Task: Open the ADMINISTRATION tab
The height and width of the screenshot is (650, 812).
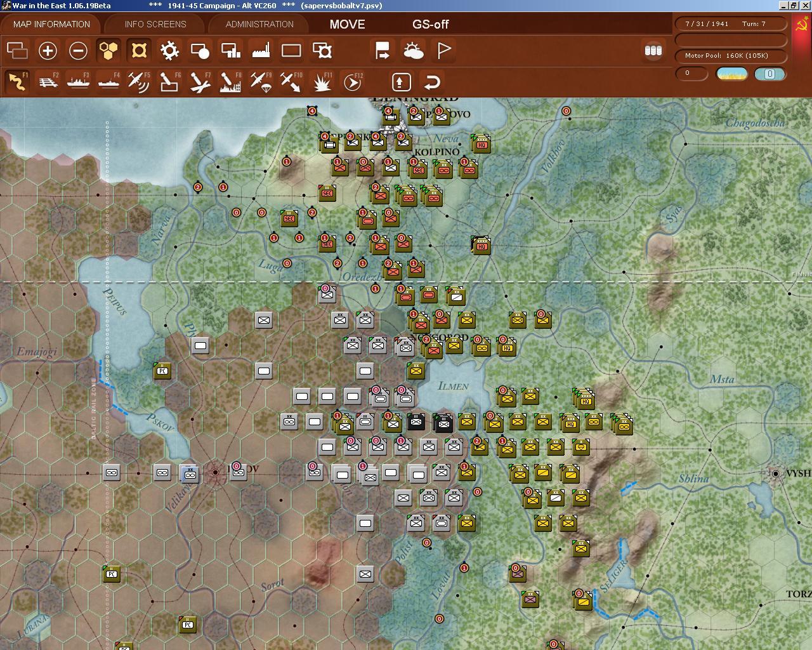Action: [x=259, y=24]
